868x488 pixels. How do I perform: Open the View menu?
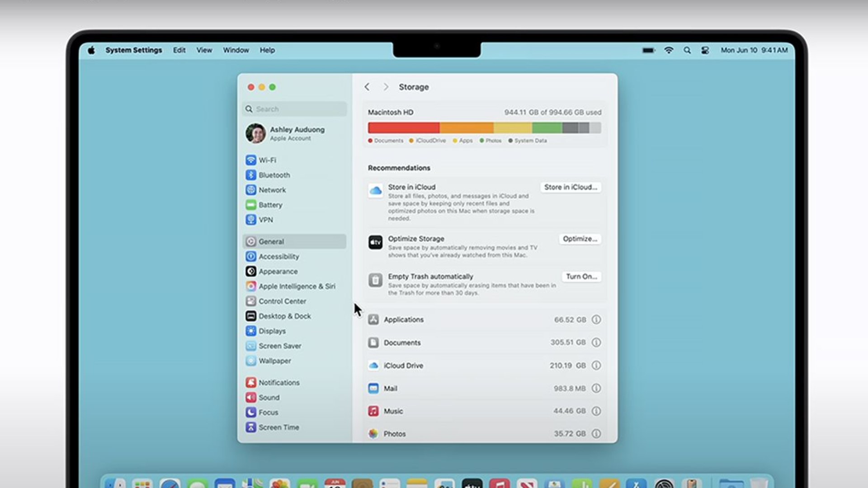coord(204,50)
